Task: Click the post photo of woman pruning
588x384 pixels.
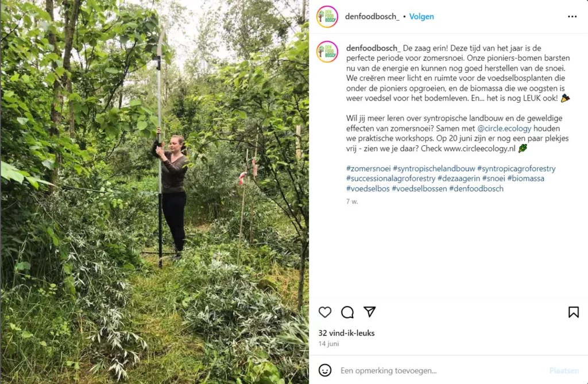Action: (154, 192)
